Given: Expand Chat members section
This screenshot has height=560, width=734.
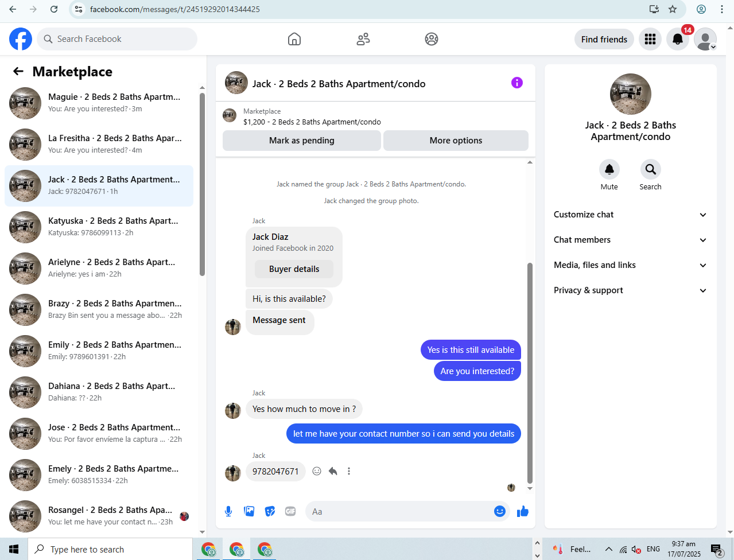Looking at the screenshot, I should [630, 240].
